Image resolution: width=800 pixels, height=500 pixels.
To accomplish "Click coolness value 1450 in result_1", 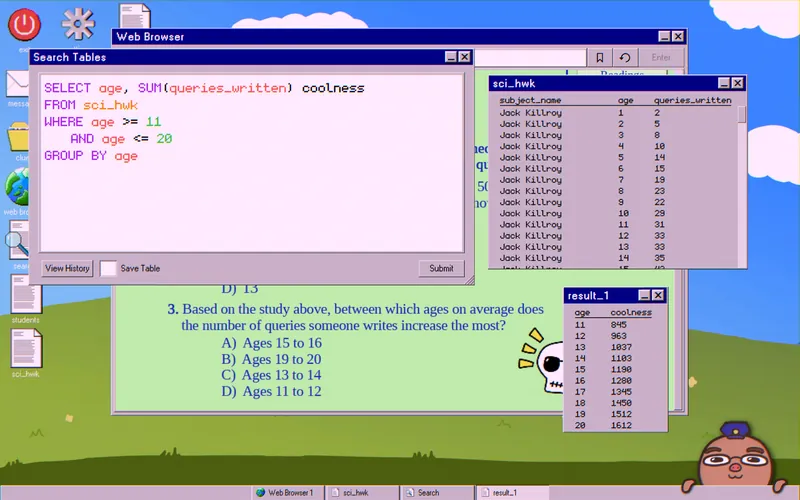I will click(x=621, y=403).
